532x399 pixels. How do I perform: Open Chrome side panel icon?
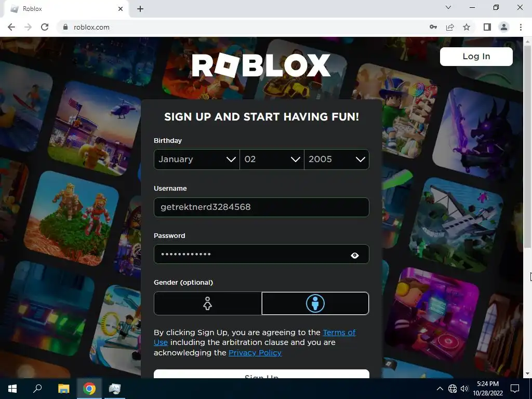click(x=487, y=27)
